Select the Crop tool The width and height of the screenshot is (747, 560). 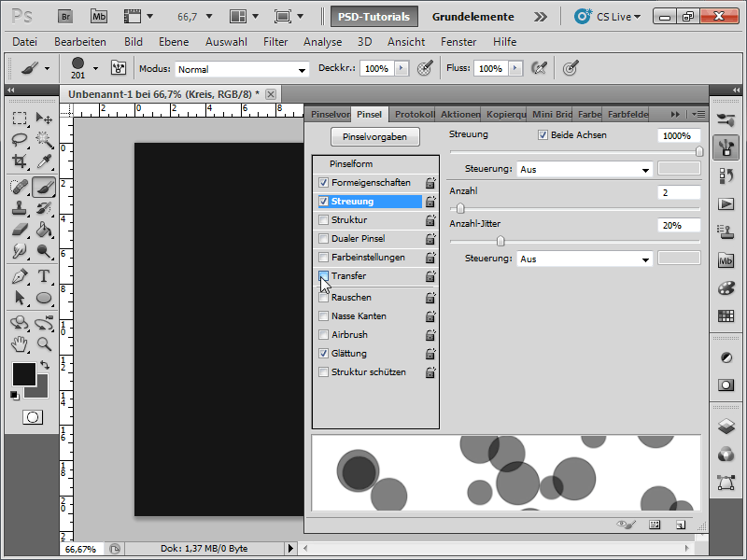coord(20,161)
